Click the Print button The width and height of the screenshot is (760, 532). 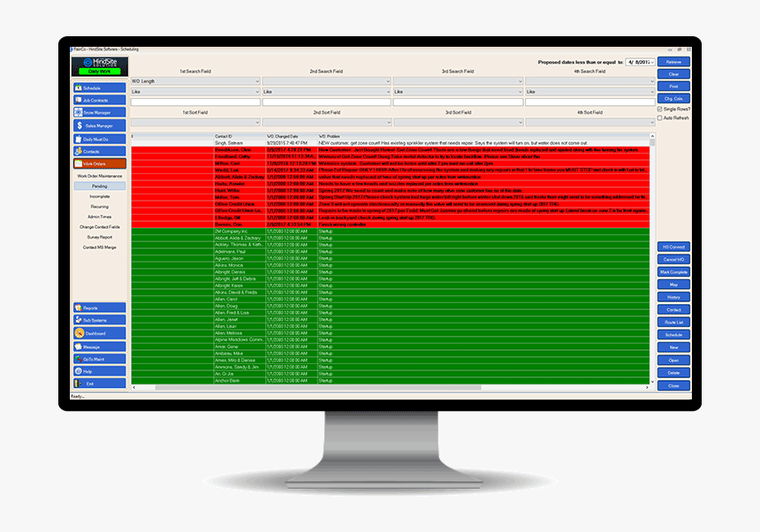pos(673,87)
